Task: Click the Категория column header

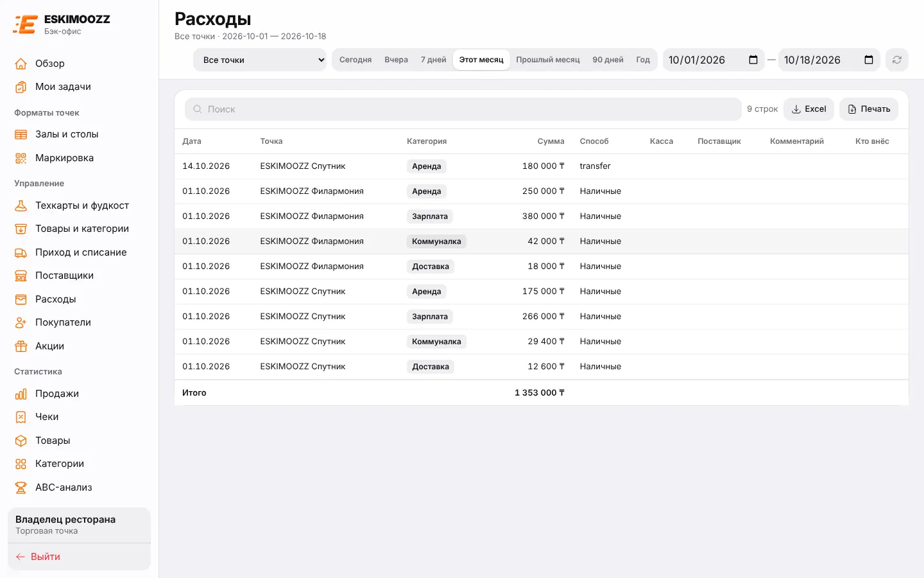Action: tap(427, 141)
